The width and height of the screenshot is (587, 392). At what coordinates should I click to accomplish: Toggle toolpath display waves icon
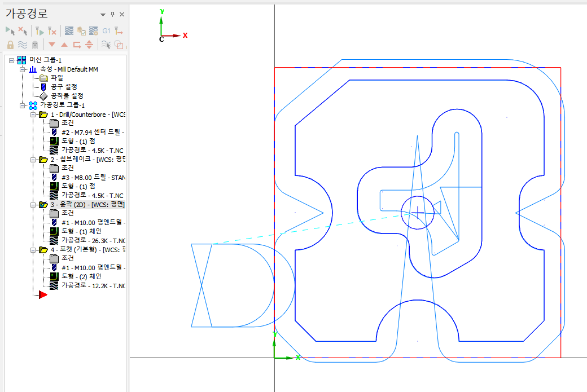click(x=23, y=45)
